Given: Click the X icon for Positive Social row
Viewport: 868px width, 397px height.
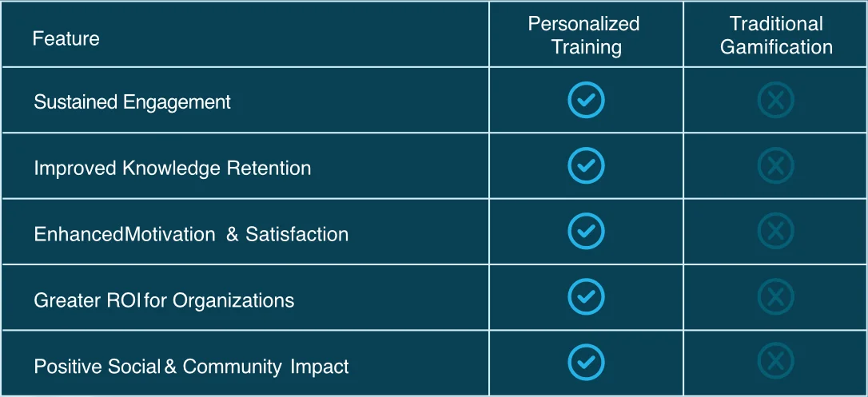Looking at the screenshot, I should [x=775, y=362].
